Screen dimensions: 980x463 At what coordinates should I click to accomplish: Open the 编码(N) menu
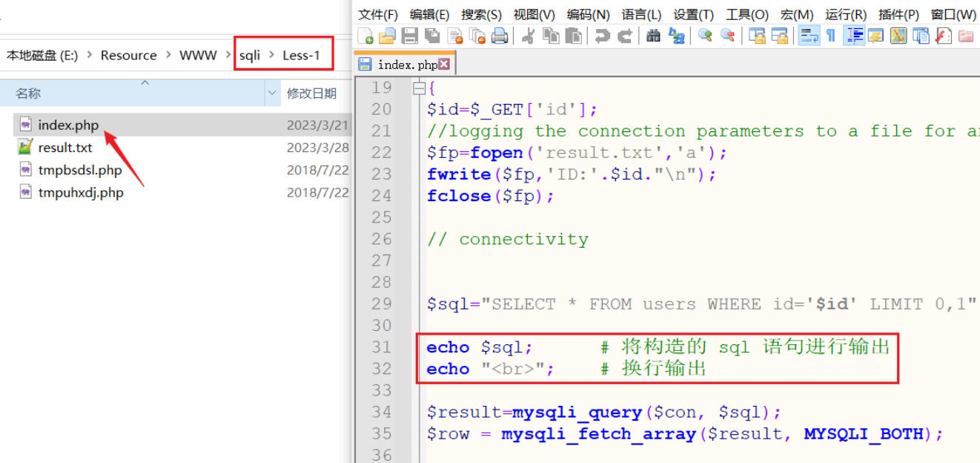(x=588, y=15)
